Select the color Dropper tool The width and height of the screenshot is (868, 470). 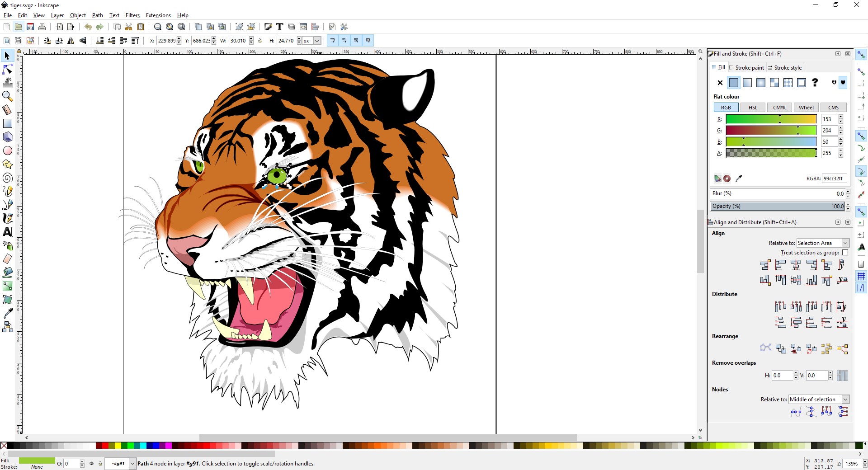pos(7,313)
